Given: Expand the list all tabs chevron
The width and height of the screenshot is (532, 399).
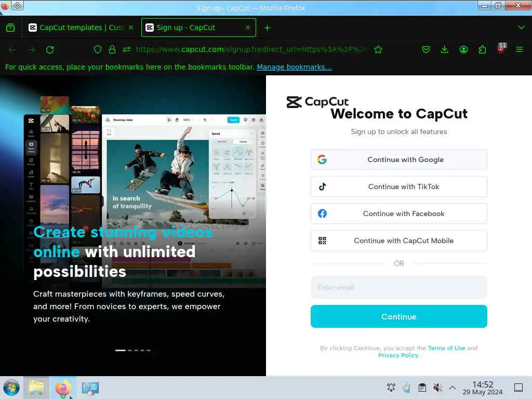Looking at the screenshot, I should coord(522,28).
